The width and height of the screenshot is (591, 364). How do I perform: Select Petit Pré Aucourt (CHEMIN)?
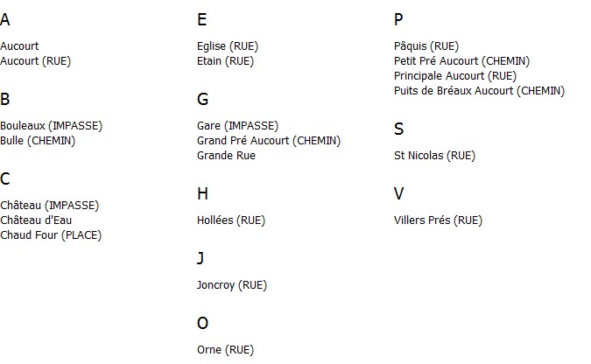[461, 61]
